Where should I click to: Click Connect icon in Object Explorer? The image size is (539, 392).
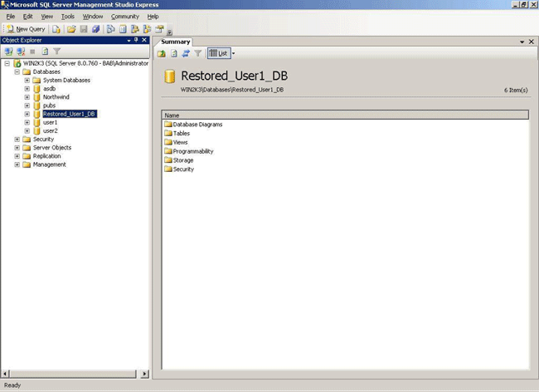pyautogui.click(x=9, y=51)
